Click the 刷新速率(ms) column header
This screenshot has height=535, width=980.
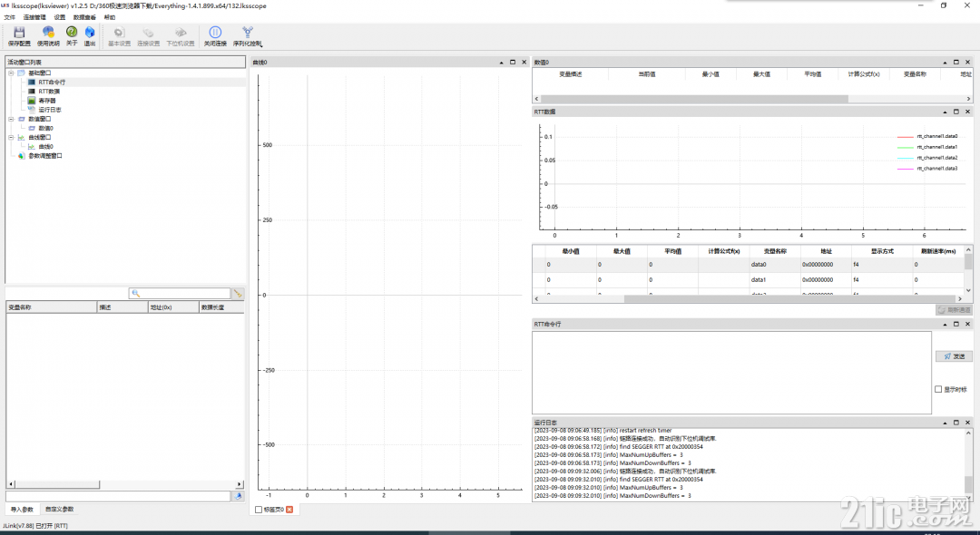tap(938, 251)
